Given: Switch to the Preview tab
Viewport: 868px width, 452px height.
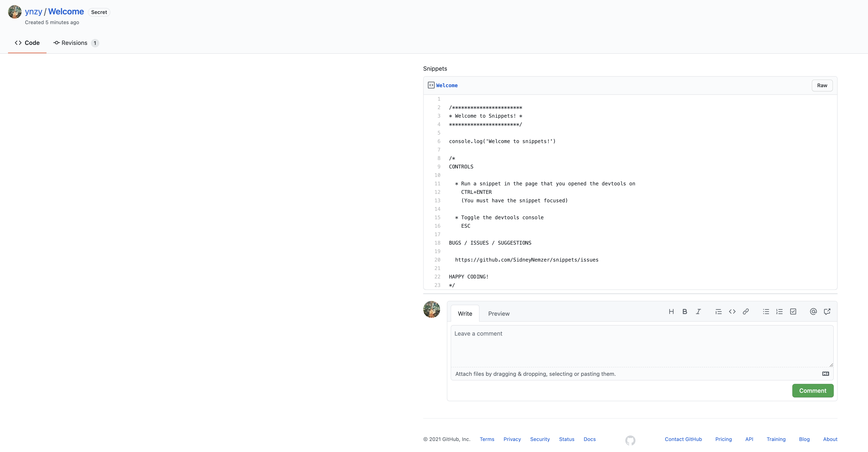Looking at the screenshot, I should (499, 314).
